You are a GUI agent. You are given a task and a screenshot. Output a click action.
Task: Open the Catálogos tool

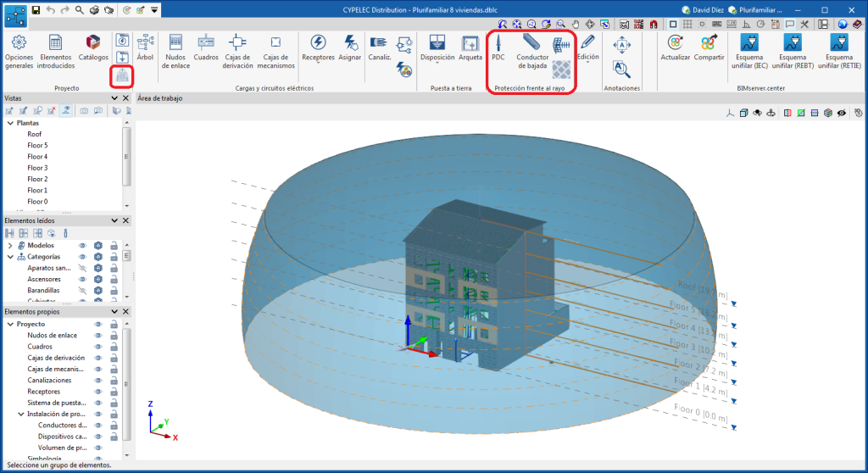[x=93, y=47]
